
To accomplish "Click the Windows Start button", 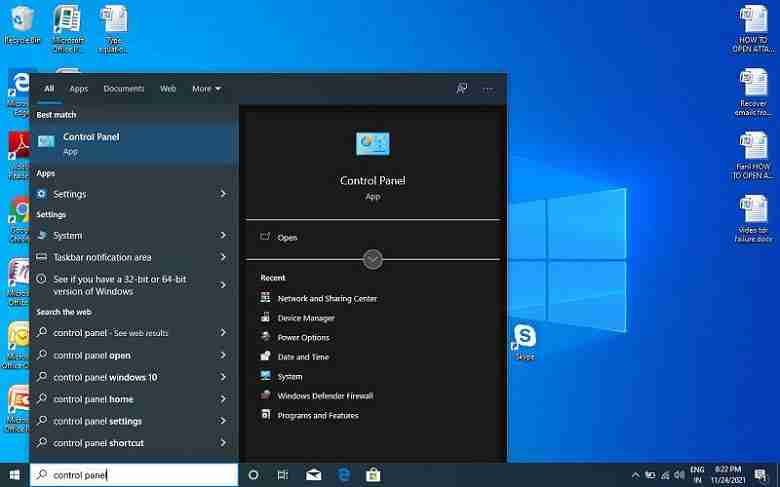I will point(14,475).
